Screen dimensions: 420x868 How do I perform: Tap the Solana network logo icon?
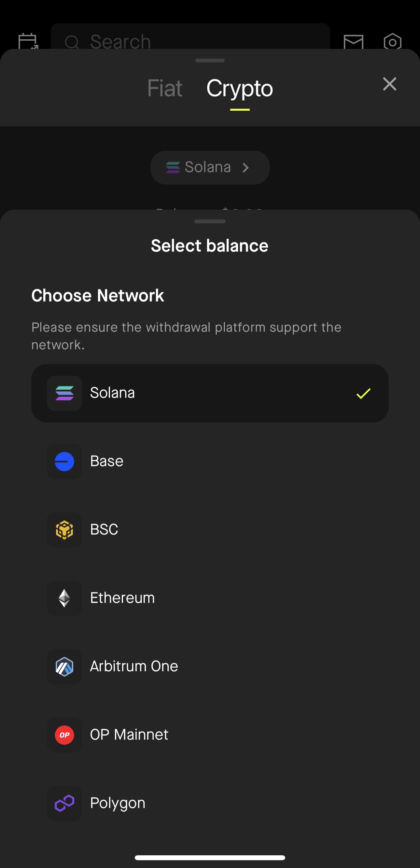(x=64, y=393)
